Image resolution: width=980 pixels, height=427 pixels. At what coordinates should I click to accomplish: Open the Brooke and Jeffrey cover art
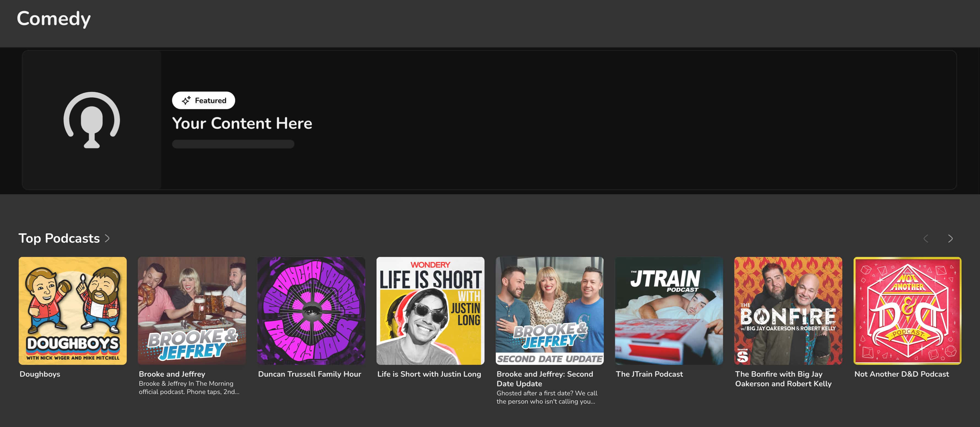click(192, 311)
